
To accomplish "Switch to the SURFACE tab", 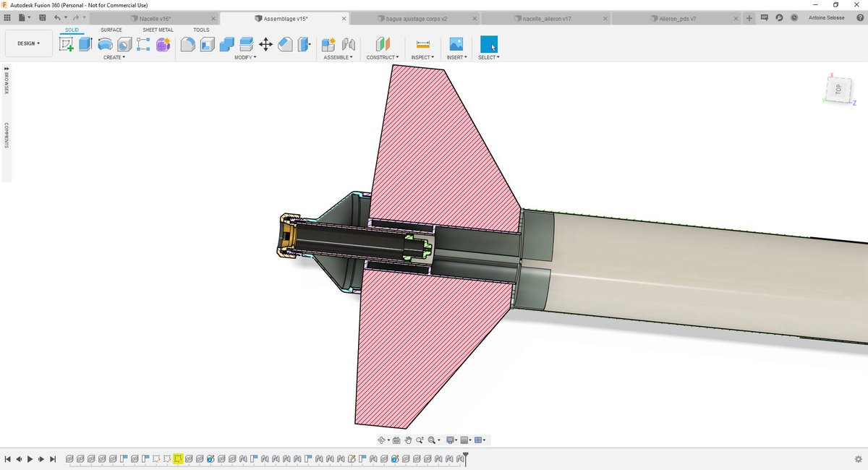I will tap(111, 30).
